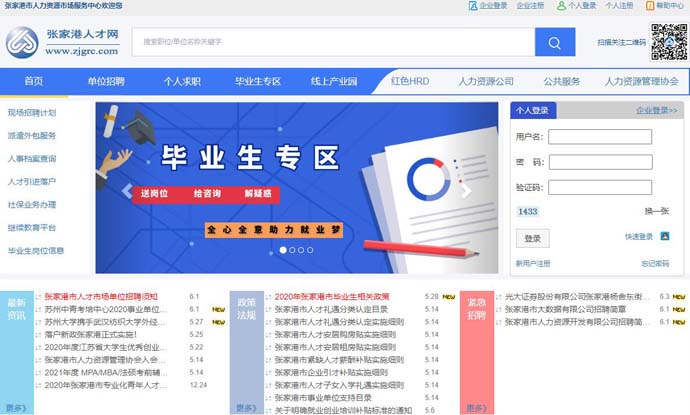The image size is (690, 415).
Task: Open 线上产业园 navigation tab
Action: pos(334,81)
